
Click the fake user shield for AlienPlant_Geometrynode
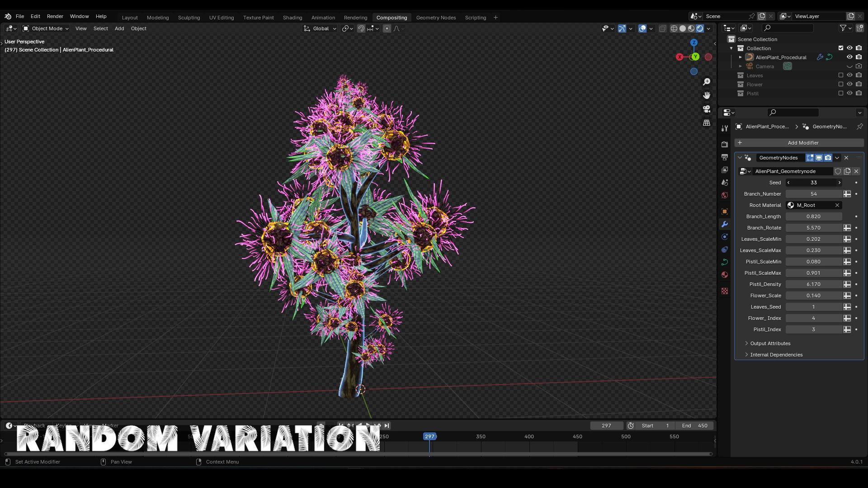point(838,171)
